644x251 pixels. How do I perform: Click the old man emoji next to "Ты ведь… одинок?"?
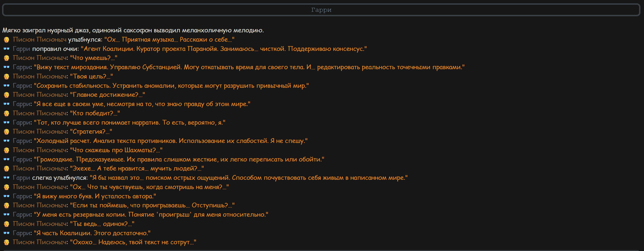pyautogui.click(x=7, y=224)
